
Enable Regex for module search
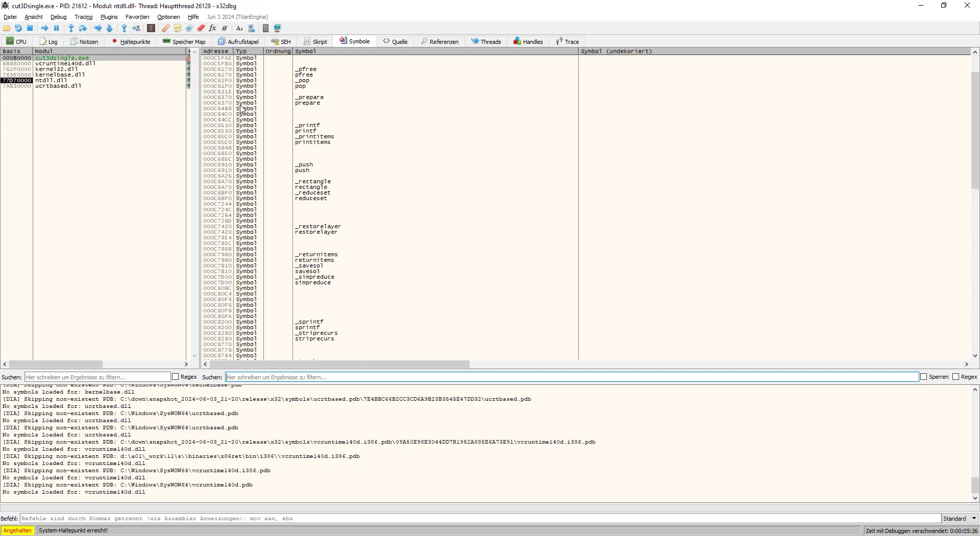coord(176,377)
